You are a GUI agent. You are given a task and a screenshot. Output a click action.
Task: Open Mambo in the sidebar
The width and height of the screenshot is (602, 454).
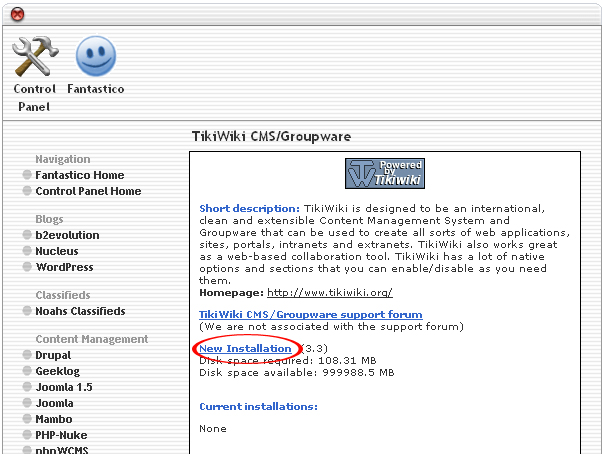coord(54,419)
